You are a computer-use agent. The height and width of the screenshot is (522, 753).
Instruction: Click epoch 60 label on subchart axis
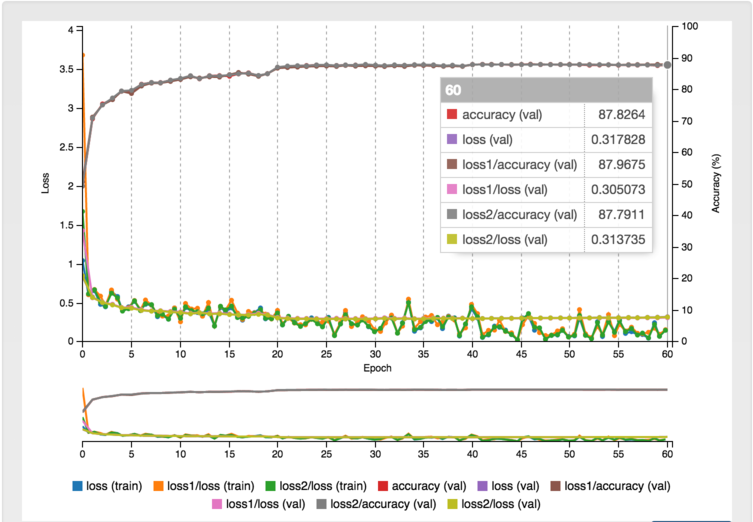coord(667,454)
